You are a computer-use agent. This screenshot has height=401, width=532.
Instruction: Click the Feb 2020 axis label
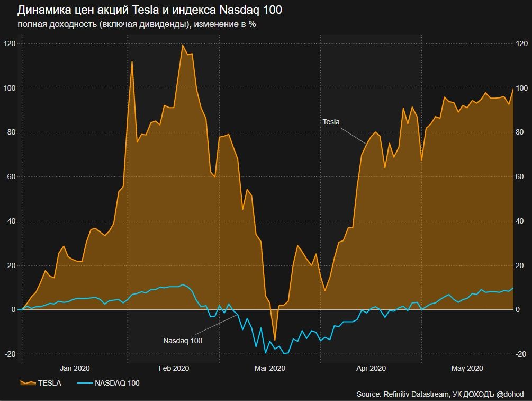click(x=174, y=368)
